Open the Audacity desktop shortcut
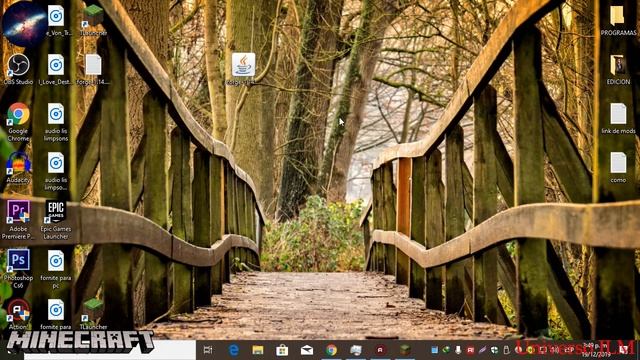 [18, 167]
